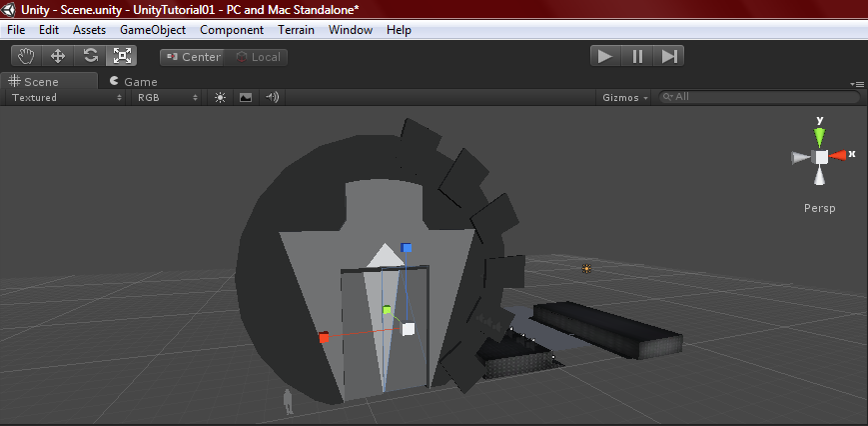Screen dimensions: 868x426
Task: Click the green Y axis gizmo cone
Action: click(820, 137)
